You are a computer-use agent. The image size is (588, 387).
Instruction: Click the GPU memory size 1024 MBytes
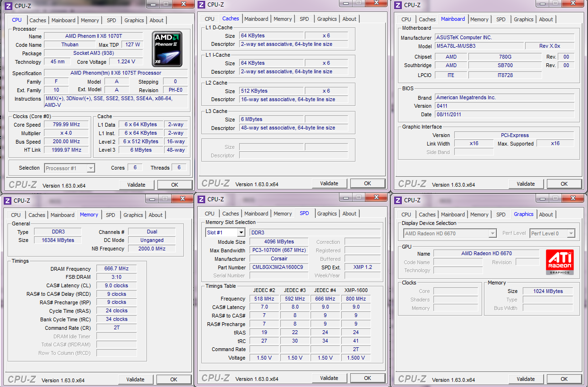548,291
